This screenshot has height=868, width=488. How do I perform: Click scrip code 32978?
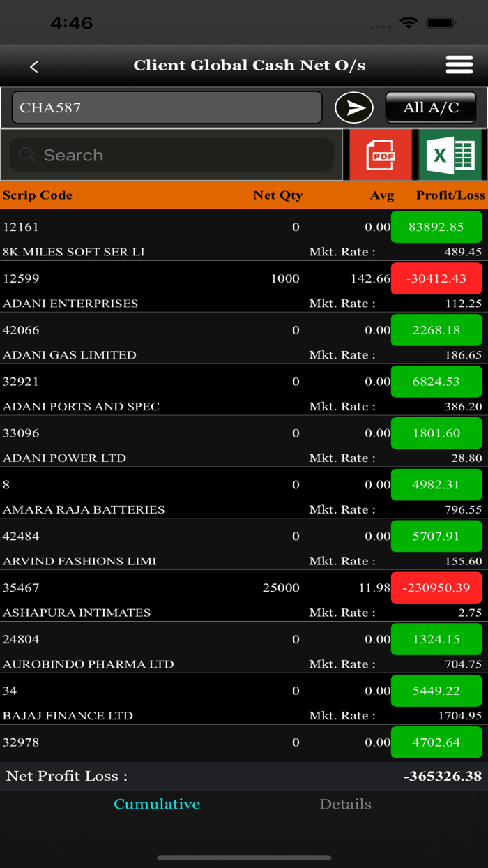pyautogui.click(x=21, y=743)
